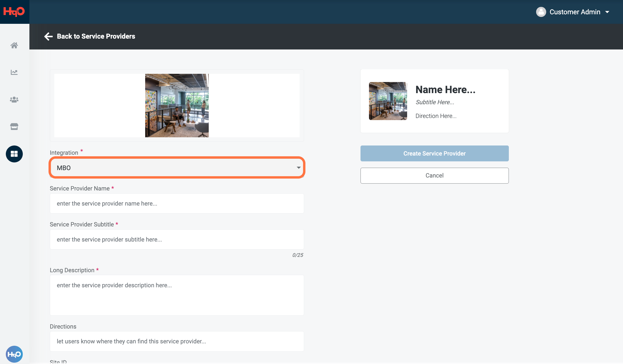Open the Analytics chart sidebar icon
The width and height of the screenshot is (623, 364).
(14, 72)
